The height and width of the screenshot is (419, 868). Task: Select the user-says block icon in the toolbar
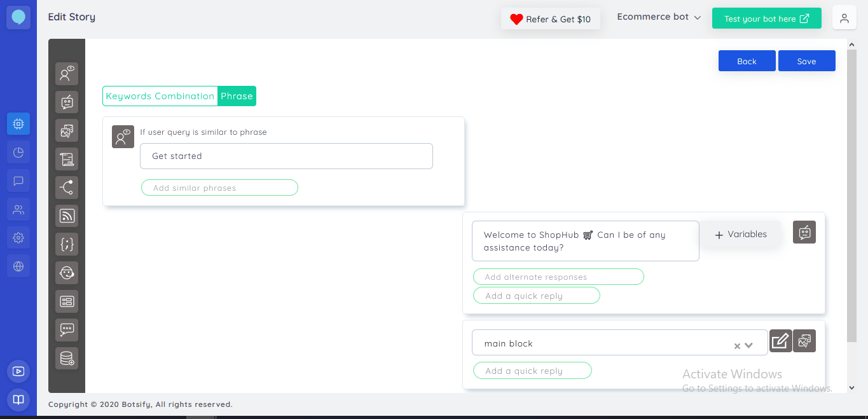[67, 74]
